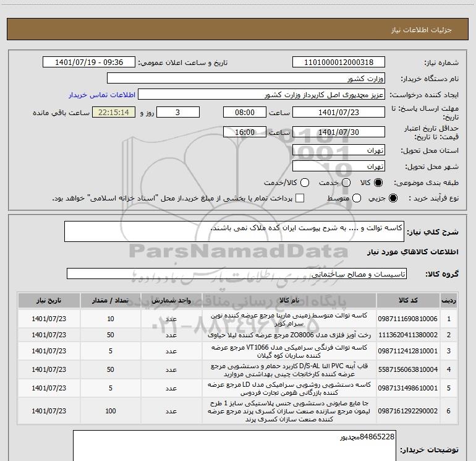Click the remaining time countdown 22:15:14
Screen dimensions: 476x461
114,113
